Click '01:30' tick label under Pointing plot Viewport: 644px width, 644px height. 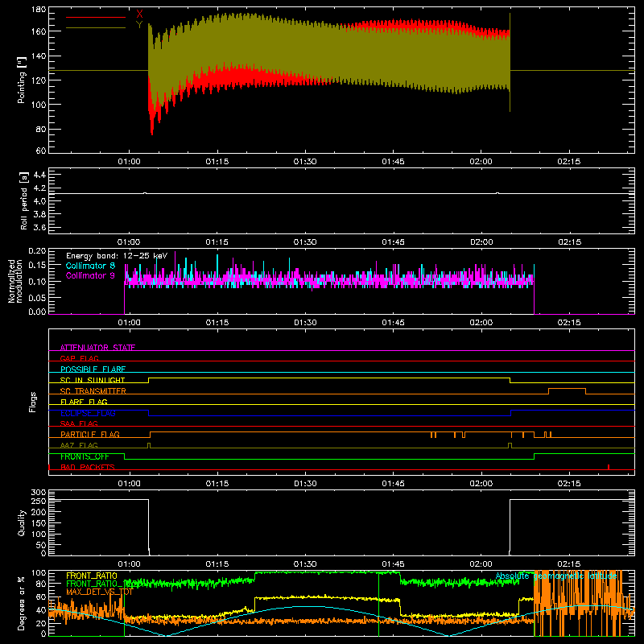tap(305, 162)
